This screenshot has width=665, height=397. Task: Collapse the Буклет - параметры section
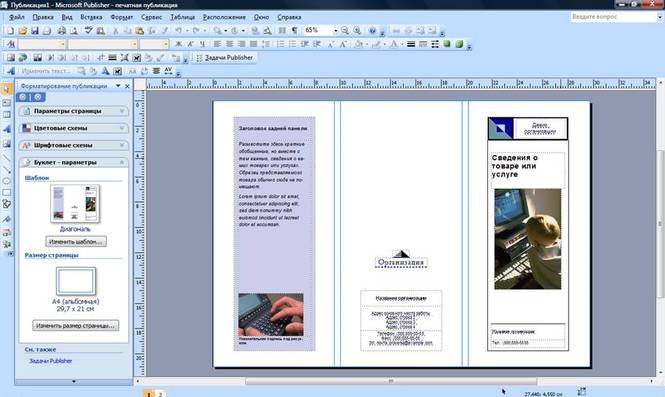74,162
